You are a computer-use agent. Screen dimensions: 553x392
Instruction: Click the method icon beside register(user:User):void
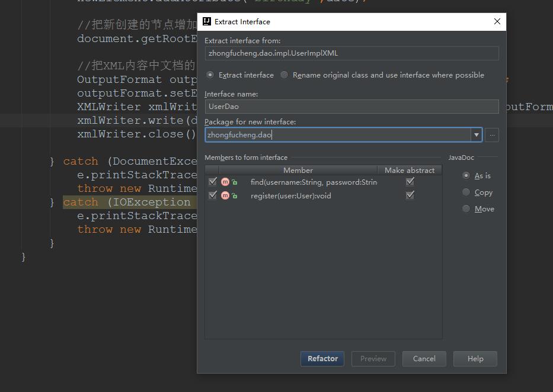point(225,195)
